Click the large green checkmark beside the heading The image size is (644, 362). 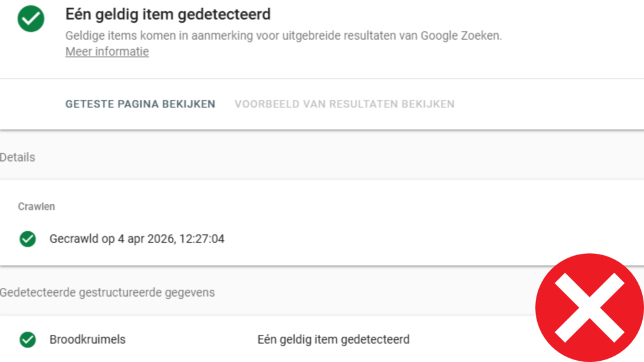point(31,19)
